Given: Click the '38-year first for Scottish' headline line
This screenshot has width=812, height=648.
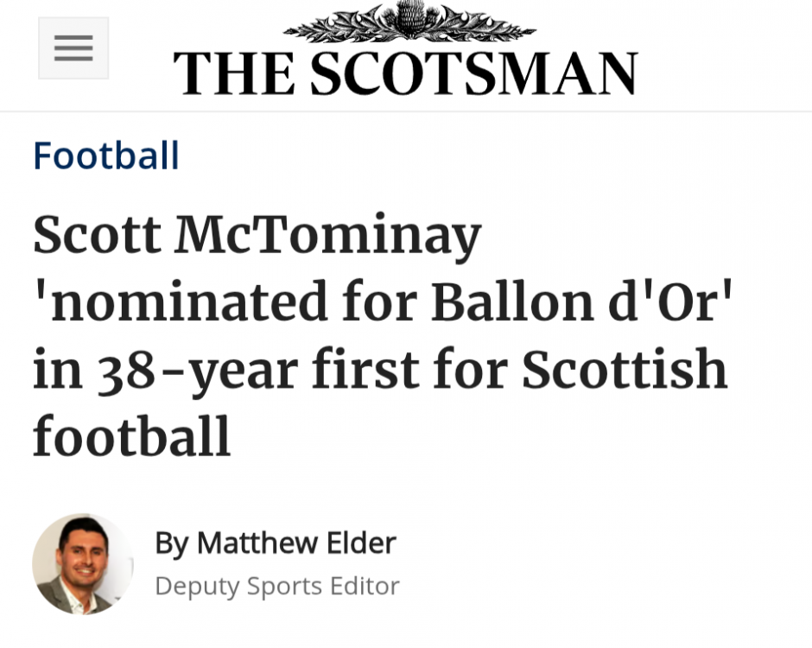Looking at the screenshot, I should tap(379, 370).
